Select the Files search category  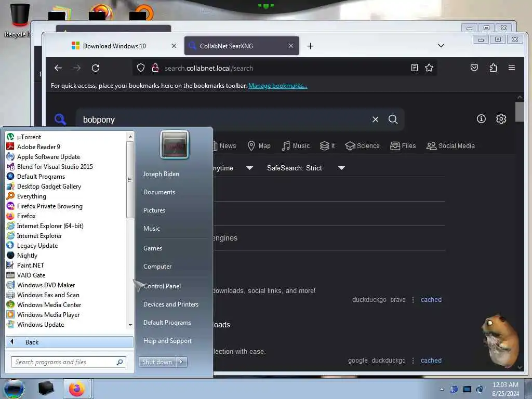click(403, 146)
